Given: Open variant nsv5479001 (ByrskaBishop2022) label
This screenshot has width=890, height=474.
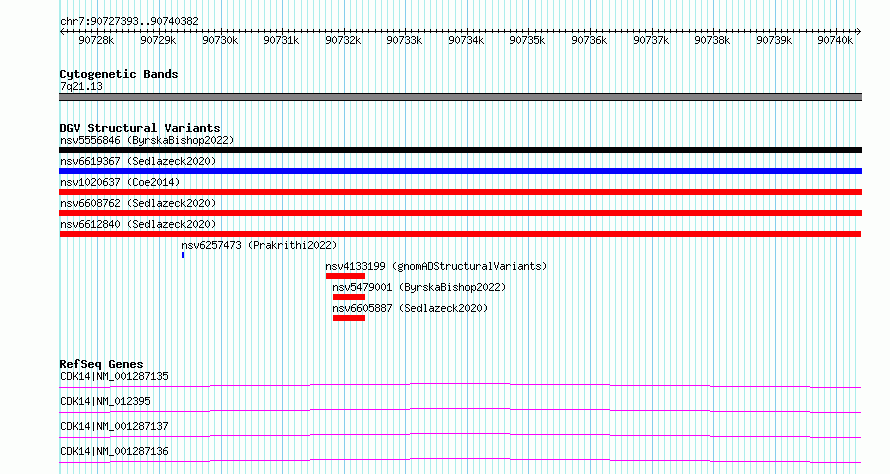Looking at the screenshot, I should coord(419,287).
